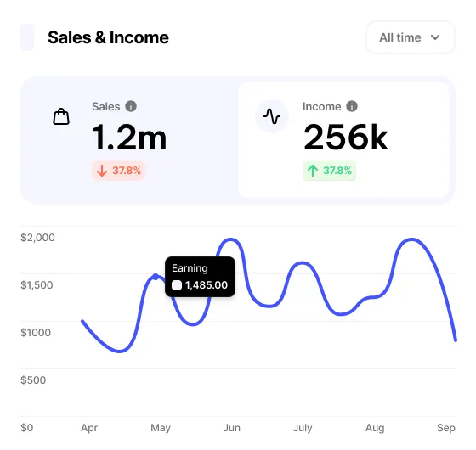Click the shopping bag Sales icon

click(x=61, y=116)
